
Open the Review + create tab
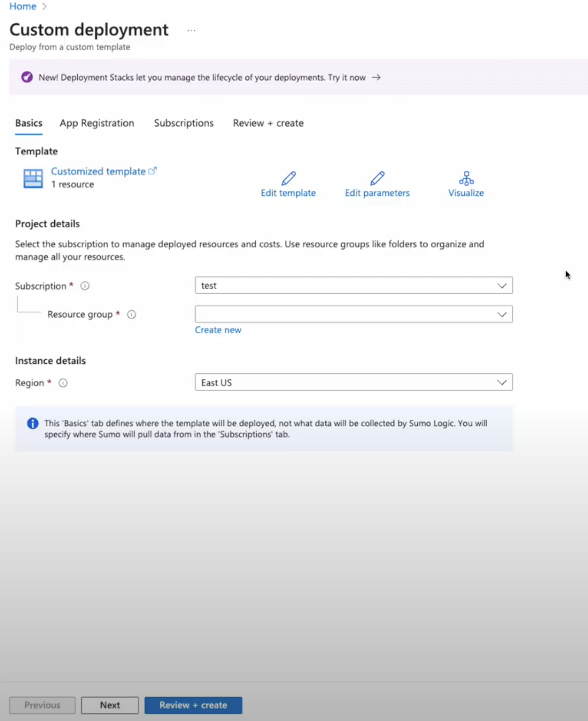pos(268,123)
